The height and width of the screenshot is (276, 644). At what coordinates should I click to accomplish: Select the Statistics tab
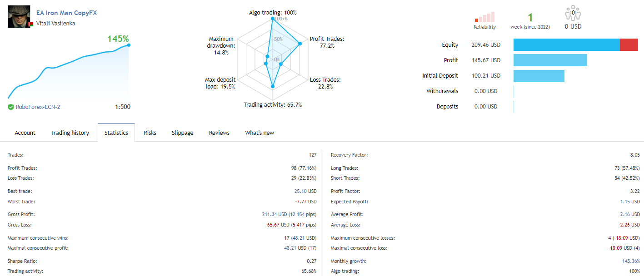click(116, 133)
